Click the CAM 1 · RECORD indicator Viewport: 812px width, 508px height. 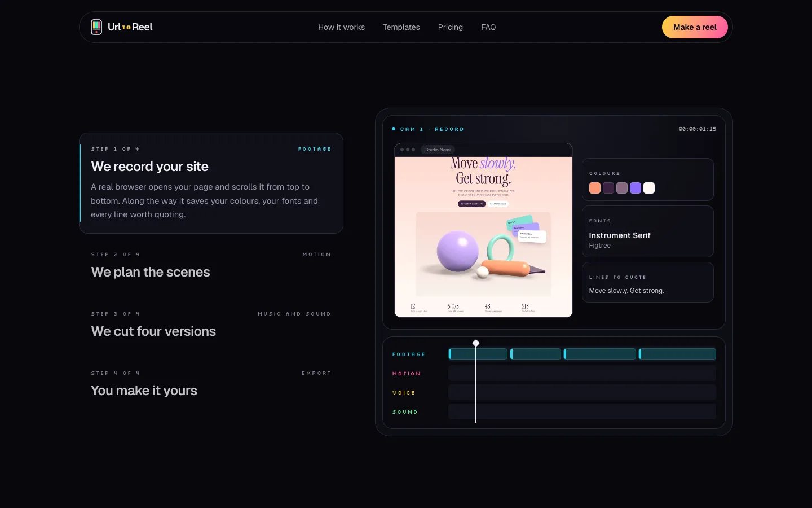tap(428, 129)
